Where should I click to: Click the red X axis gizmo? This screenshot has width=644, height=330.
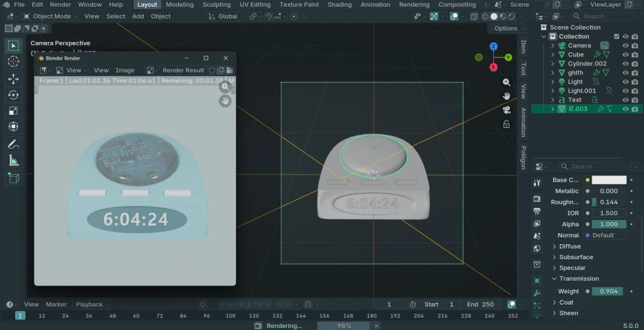pos(493,67)
